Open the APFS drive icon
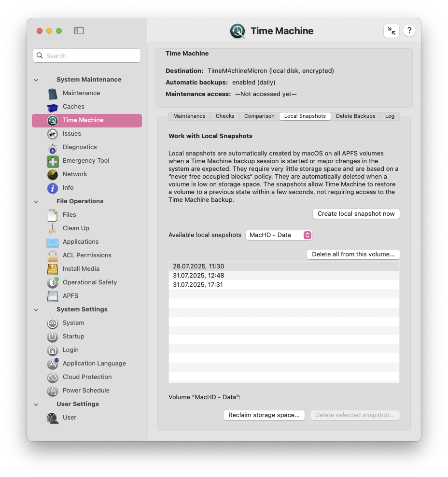 pos(53,296)
